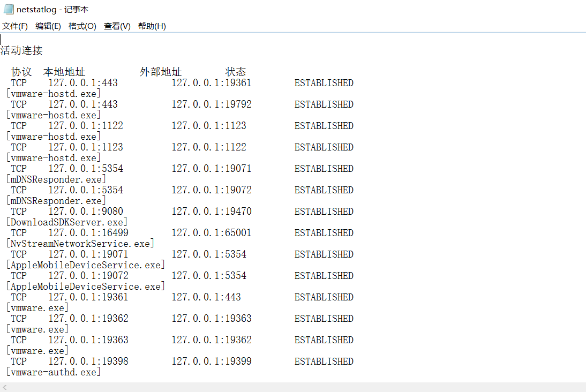Open the 帮助(H) menu
The image size is (586, 392).
(x=152, y=26)
